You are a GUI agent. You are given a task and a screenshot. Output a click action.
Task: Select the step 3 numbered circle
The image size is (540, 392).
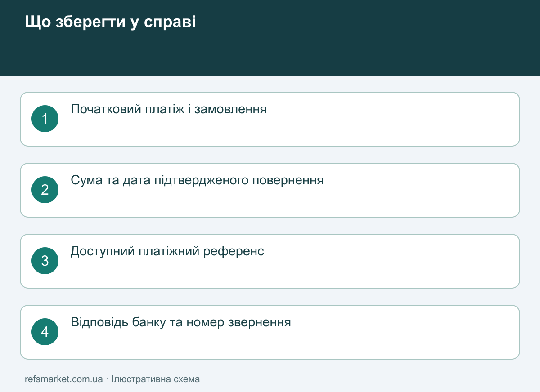(45, 261)
